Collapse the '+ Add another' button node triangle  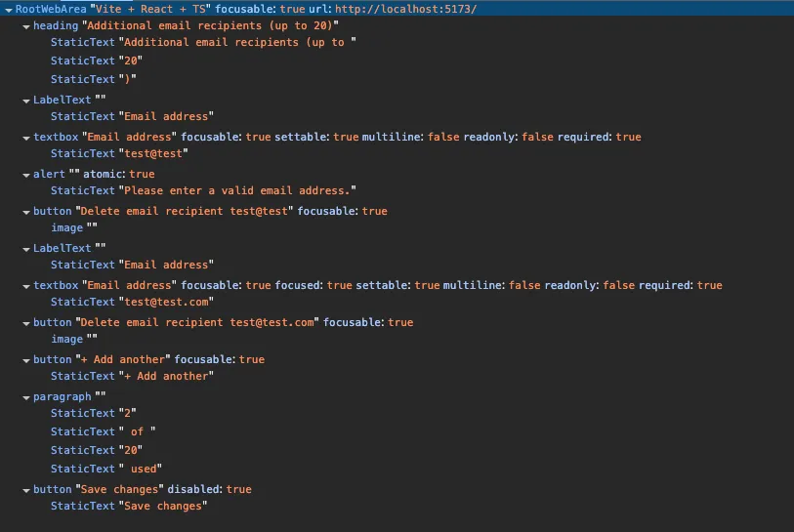pos(25,360)
